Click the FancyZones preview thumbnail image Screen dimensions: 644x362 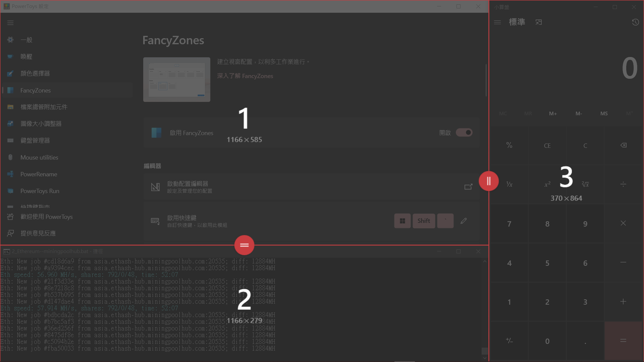(x=177, y=79)
